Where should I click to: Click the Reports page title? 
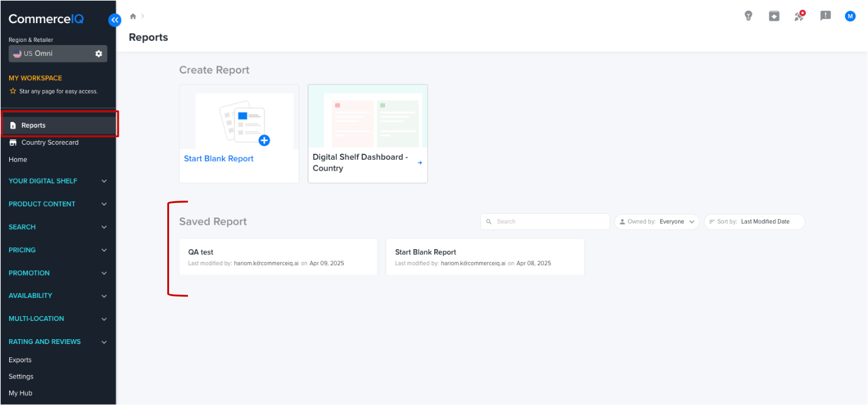tap(148, 37)
